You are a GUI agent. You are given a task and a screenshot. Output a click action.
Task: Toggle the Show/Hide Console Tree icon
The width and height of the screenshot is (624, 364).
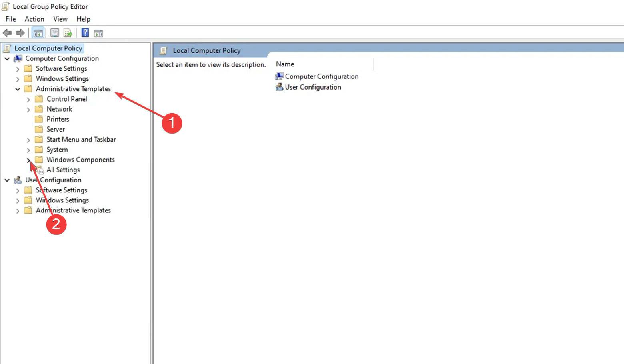[x=38, y=33]
